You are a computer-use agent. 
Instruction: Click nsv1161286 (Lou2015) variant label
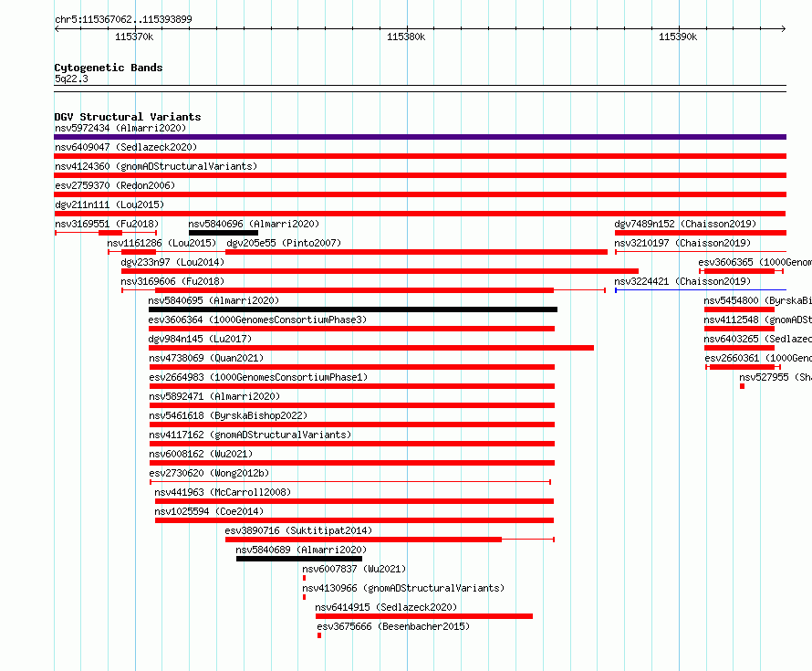pyautogui.click(x=161, y=243)
